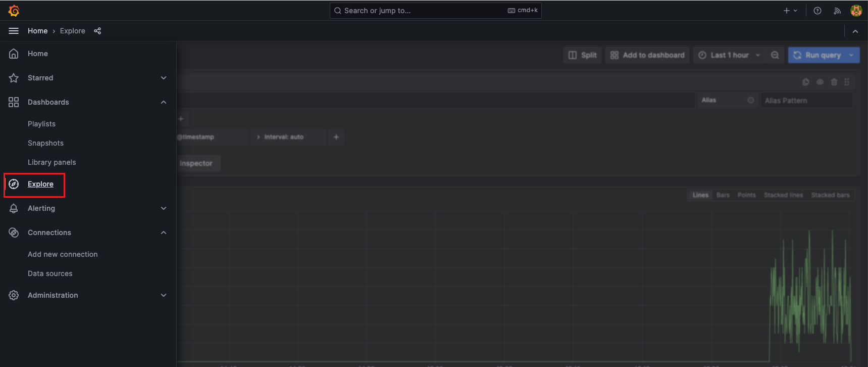Click the Add to dashboard button

tap(647, 55)
